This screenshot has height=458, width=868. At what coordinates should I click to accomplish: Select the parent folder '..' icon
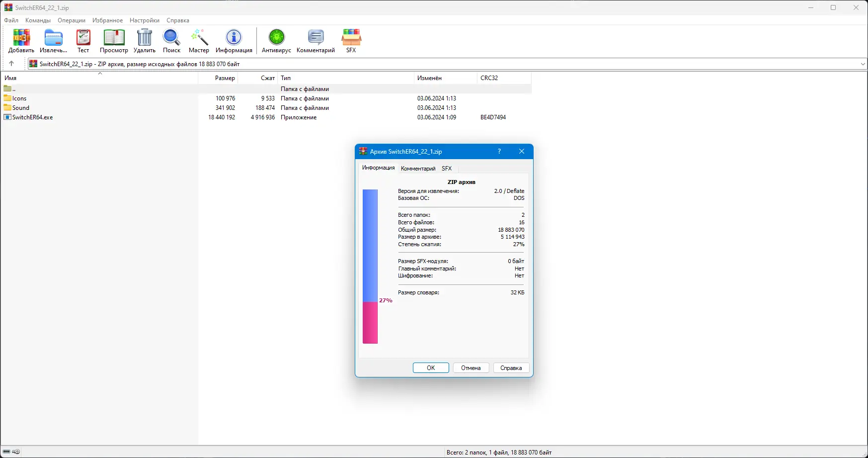click(7, 89)
